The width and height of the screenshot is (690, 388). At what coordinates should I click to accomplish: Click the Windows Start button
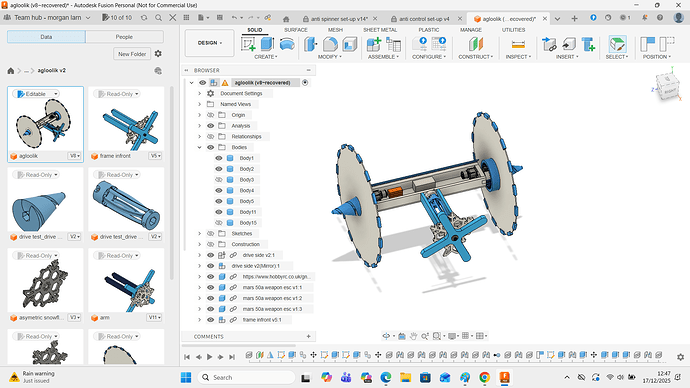[x=186, y=377]
